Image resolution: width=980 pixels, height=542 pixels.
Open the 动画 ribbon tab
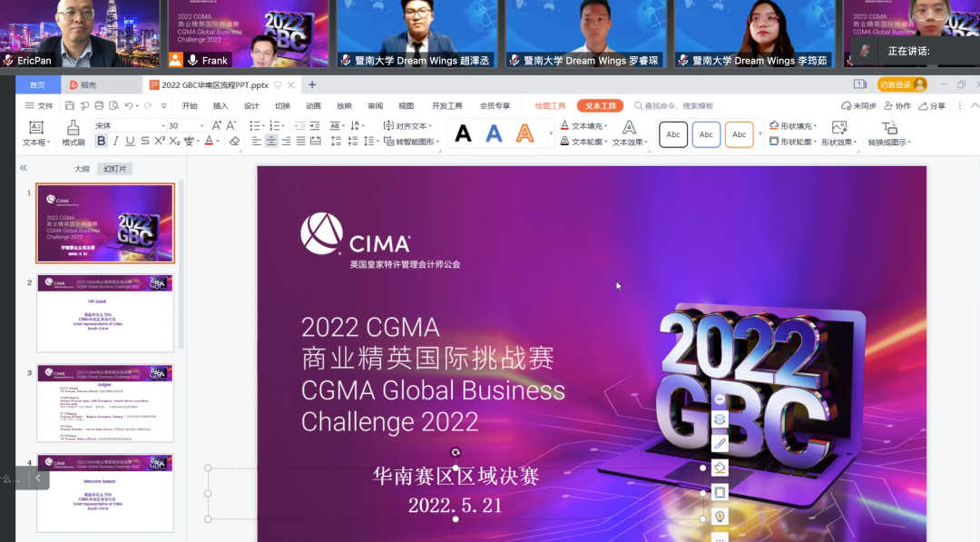click(313, 105)
